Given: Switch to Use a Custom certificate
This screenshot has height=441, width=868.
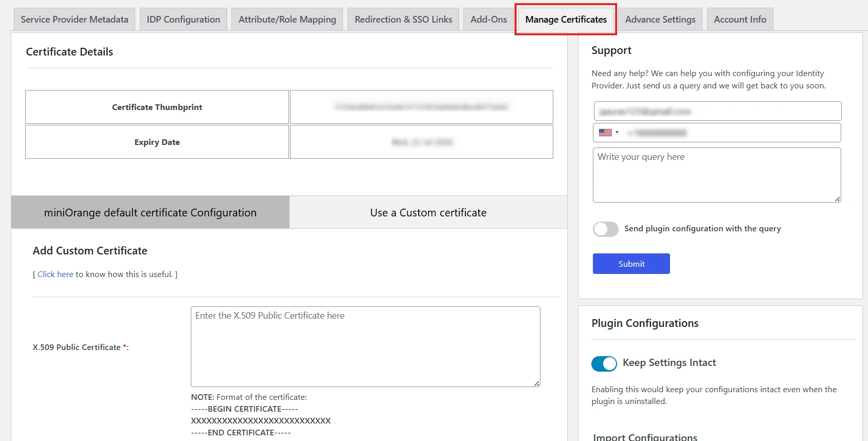Looking at the screenshot, I should point(428,212).
